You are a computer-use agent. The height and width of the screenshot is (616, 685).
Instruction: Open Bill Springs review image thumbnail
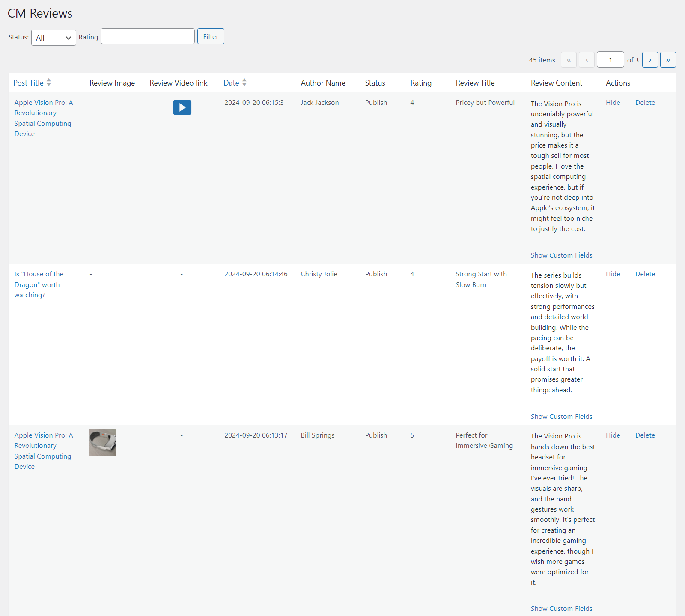click(103, 443)
